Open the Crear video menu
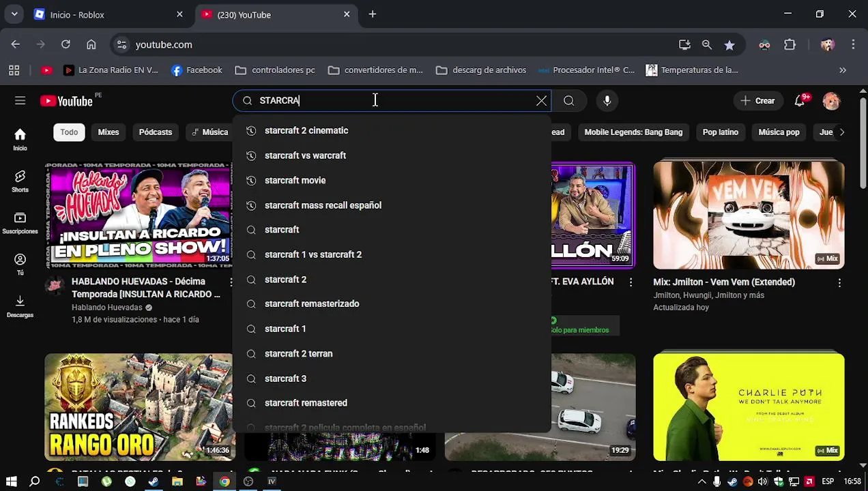The width and height of the screenshot is (868, 491). click(757, 101)
